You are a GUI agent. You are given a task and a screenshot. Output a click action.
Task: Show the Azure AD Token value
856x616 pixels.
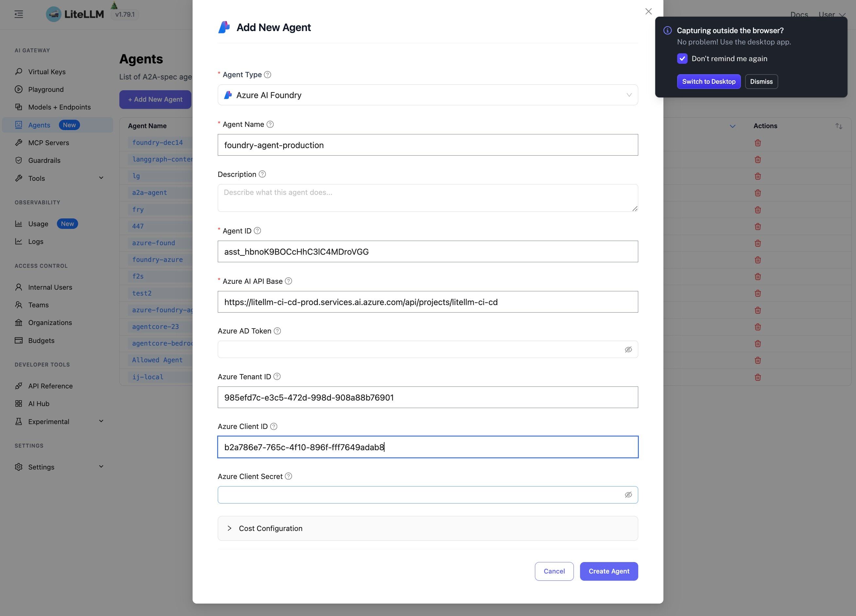[x=628, y=349]
